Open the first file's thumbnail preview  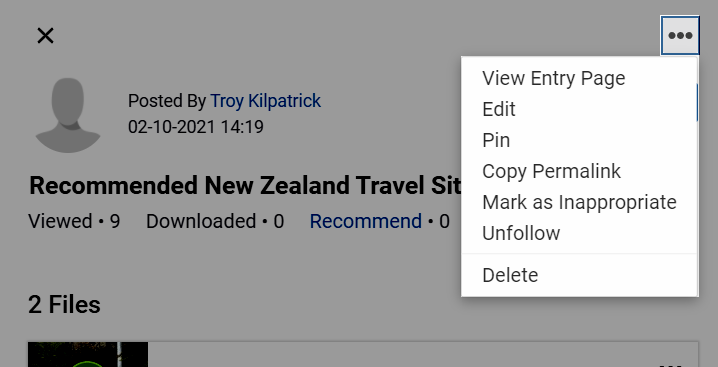pyautogui.click(x=88, y=355)
